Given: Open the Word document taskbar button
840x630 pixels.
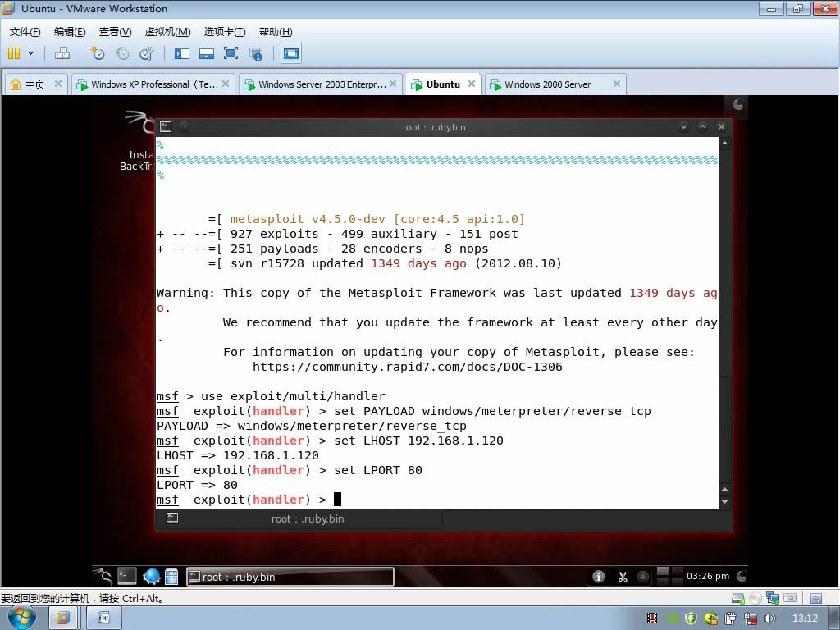Looking at the screenshot, I should pos(104,619).
